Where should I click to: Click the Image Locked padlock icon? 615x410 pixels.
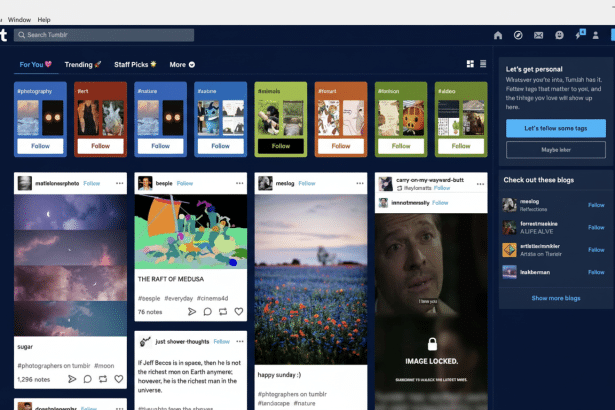click(432, 344)
